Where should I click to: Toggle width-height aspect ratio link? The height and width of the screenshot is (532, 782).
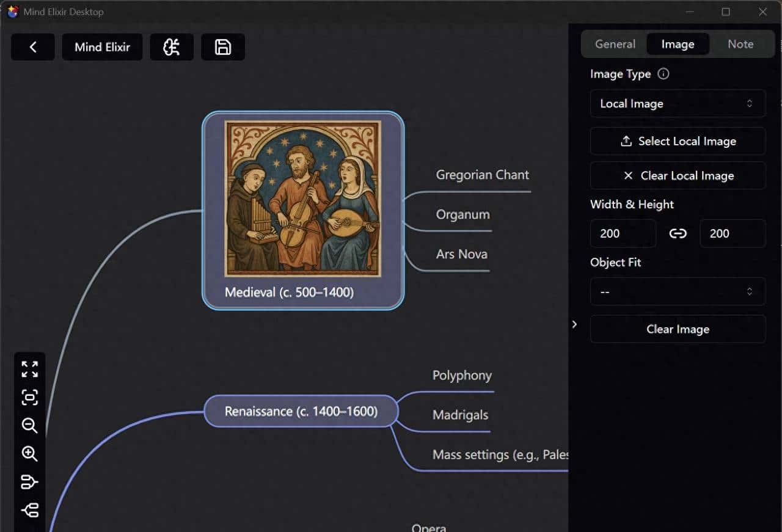point(678,233)
